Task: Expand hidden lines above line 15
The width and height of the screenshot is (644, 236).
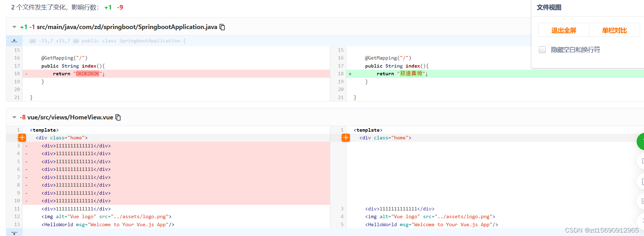Action: [14, 41]
